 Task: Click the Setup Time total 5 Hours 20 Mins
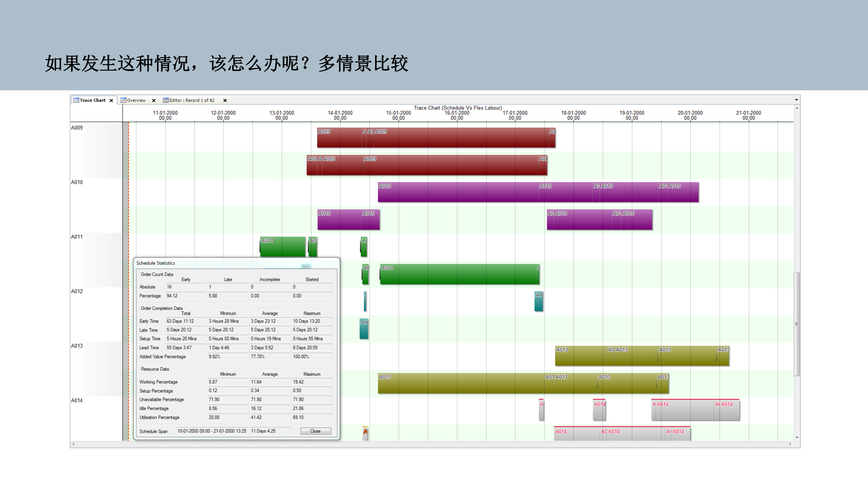click(186, 339)
